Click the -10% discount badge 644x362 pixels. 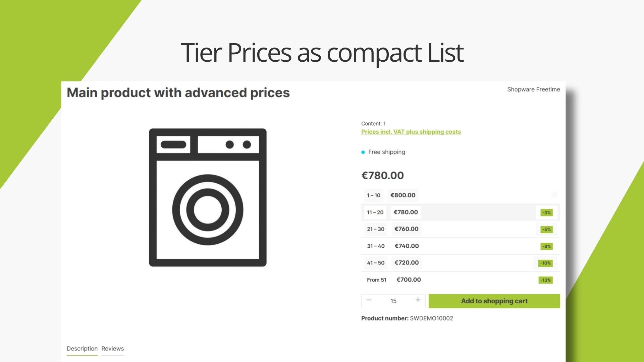545,263
